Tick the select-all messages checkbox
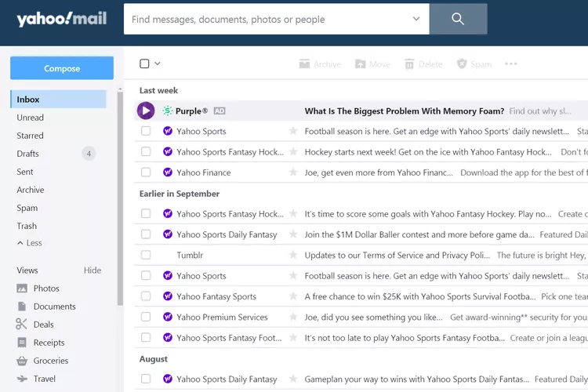 tap(144, 64)
